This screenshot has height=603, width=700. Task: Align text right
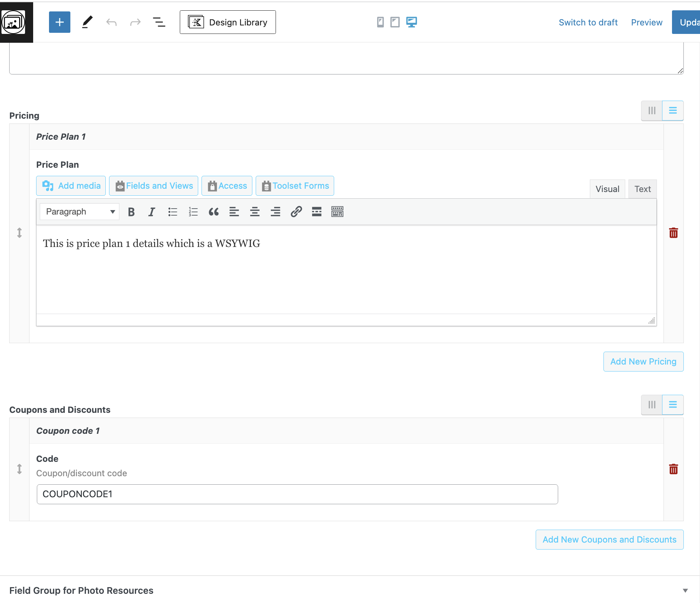[275, 212]
